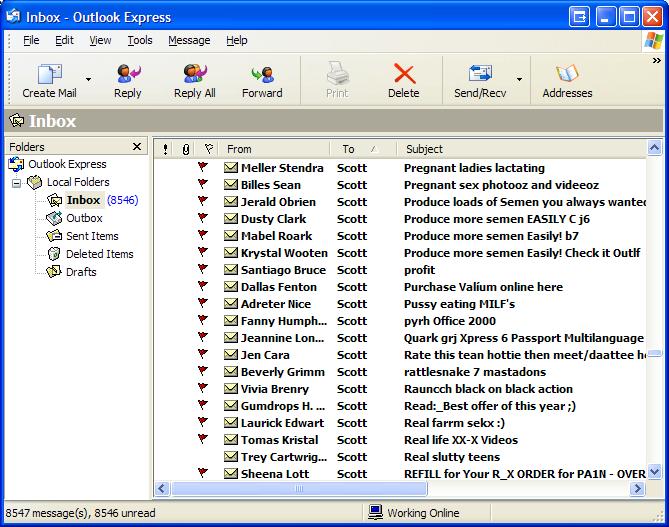The height and width of the screenshot is (527, 669).
Task: Select Outlook Express root in folder tree
Action: 67,164
